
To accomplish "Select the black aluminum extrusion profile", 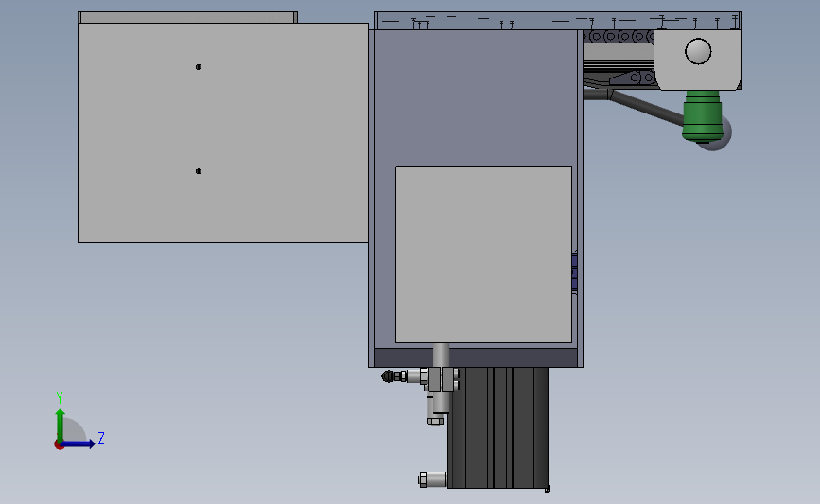I will coord(497,427).
